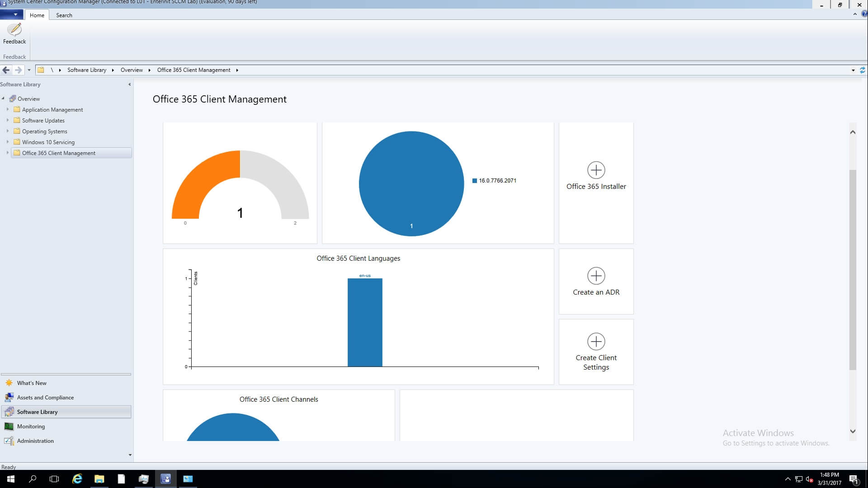Click the en-us language bar
The height and width of the screenshot is (488, 868).
(x=365, y=322)
